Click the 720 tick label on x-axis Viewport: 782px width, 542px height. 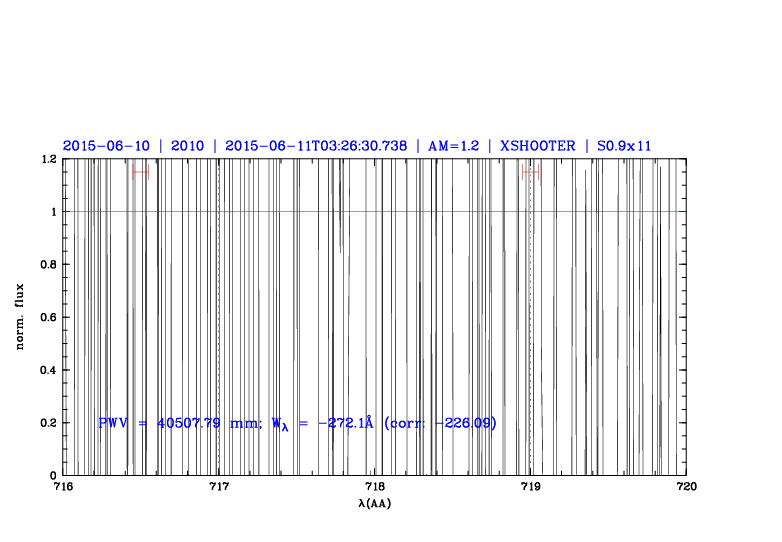(686, 487)
